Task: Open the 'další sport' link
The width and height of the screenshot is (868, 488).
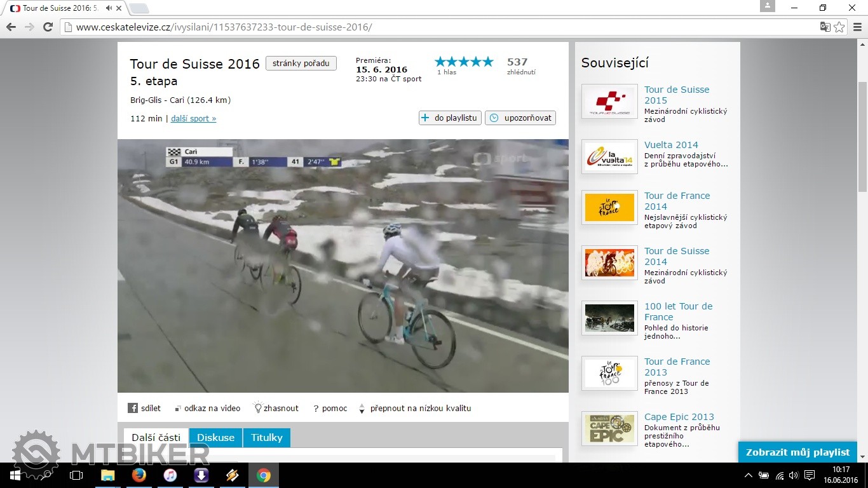Action: click(193, 119)
